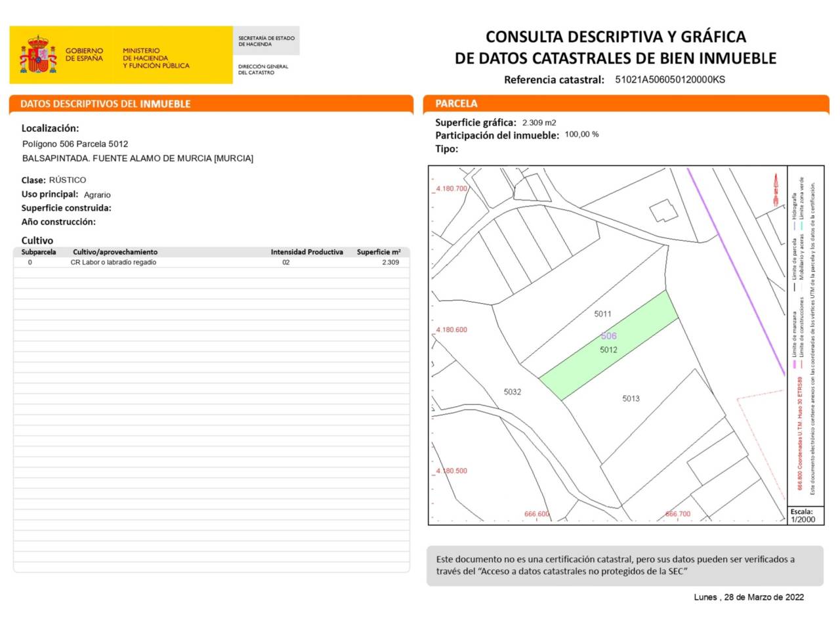Select 'DIRECCIÓN GENERAL DEL CATASTRO' text
Image resolution: width=840 pixels, height=630 pixels.
click(262, 70)
